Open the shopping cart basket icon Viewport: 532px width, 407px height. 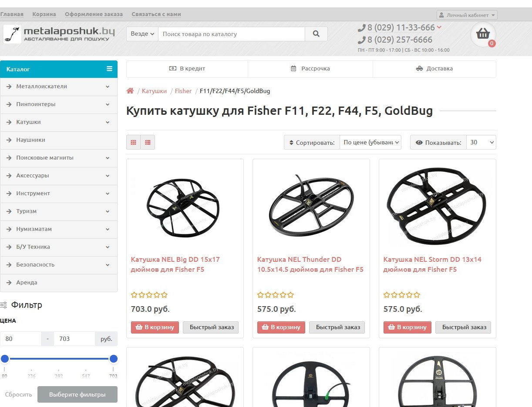click(483, 33)
